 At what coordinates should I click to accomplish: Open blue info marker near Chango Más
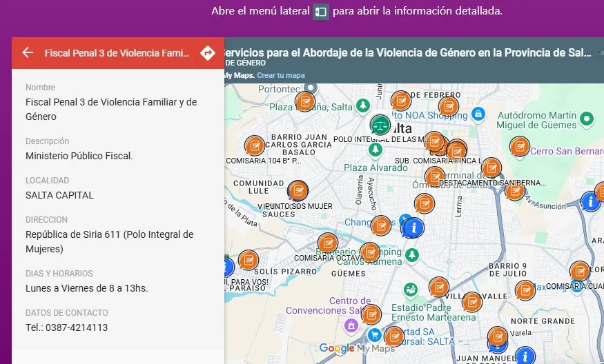point(413,228)
